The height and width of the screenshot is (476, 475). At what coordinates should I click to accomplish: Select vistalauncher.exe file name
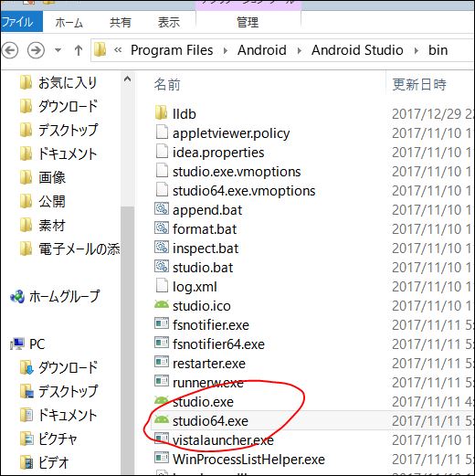223,440
